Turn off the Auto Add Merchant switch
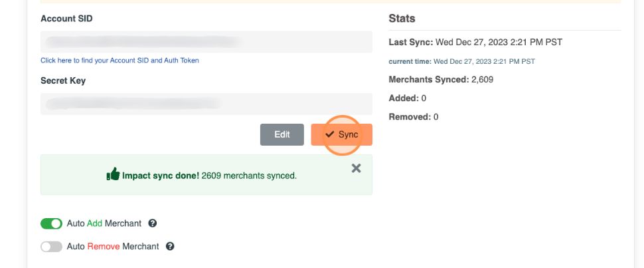The image size is (644, 268). pyautogui.click(x=51, y=223)
